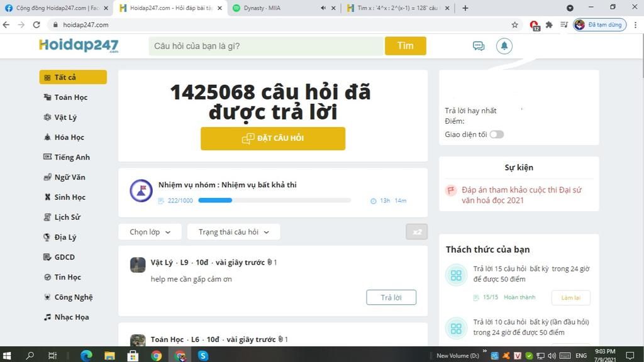Open Windows search on the taskbar
Screen dimensions: 644x362
tap(30, 356)
